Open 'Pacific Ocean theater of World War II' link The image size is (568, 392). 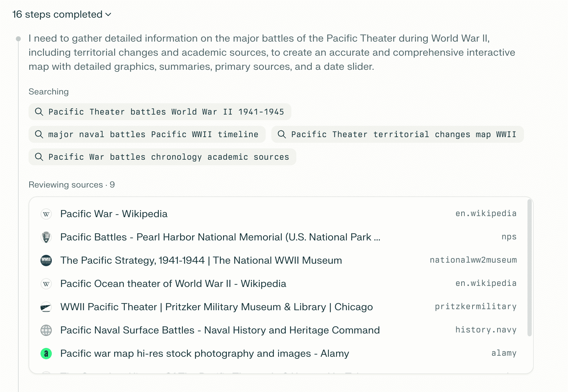tap(173, 284)
